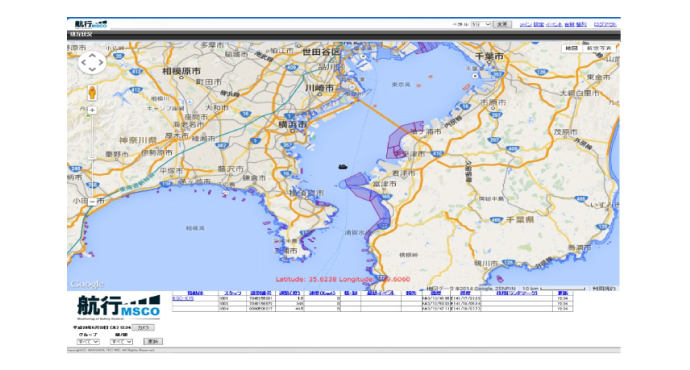Click the 更新 refresh button
This screenshot has height=370, width=690.
click(x=153, y=341)
